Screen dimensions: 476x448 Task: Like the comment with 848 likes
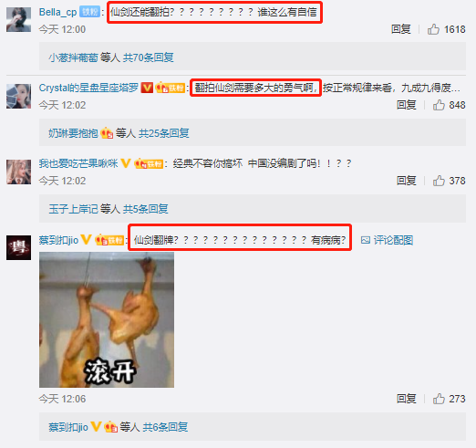pyautogui.click(x=439, y=105)
